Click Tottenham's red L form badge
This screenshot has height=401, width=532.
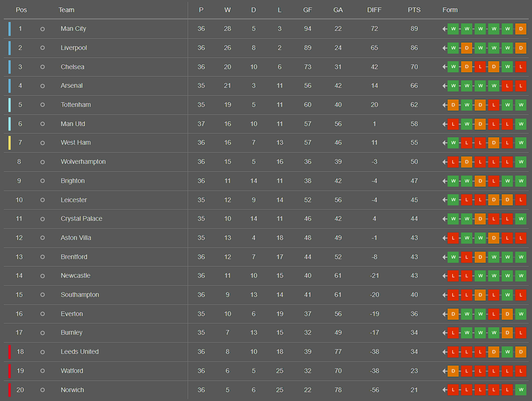pyautogui.click(x=494, y=105)
